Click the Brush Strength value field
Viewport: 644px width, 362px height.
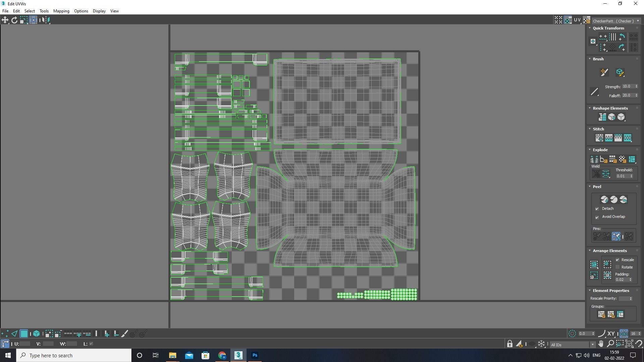(x=627, y=86)
